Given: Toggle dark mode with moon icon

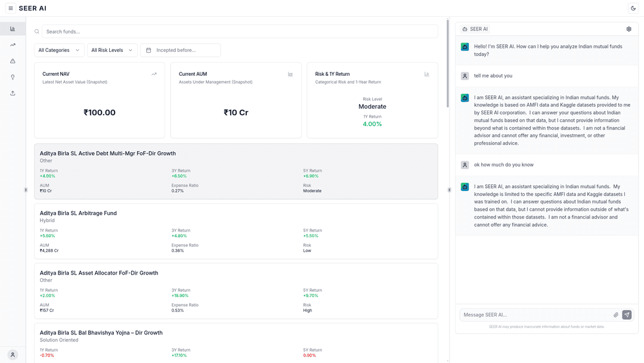Looking at the screenshot, I should click(x=633, y=8).
